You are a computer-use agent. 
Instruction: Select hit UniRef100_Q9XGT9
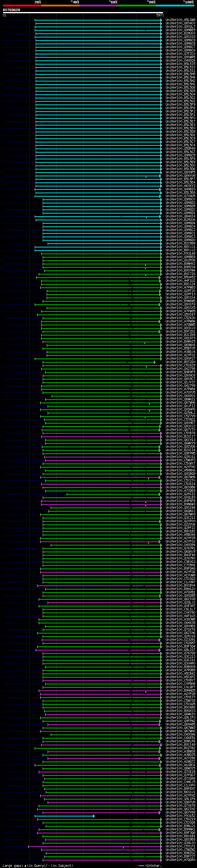180,304
